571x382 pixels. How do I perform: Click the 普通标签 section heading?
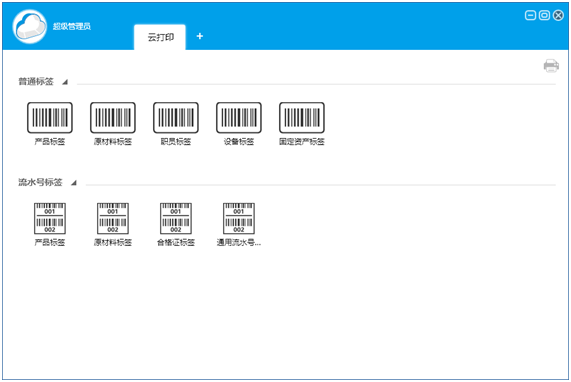36,82
